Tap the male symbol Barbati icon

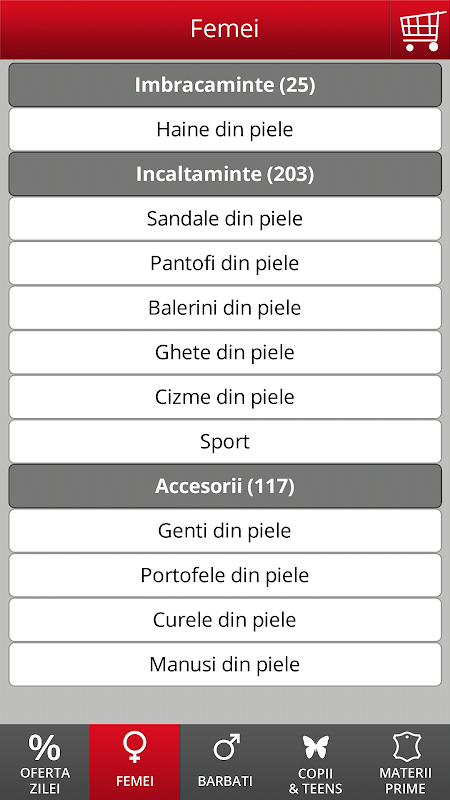click(x=226, y=747)
